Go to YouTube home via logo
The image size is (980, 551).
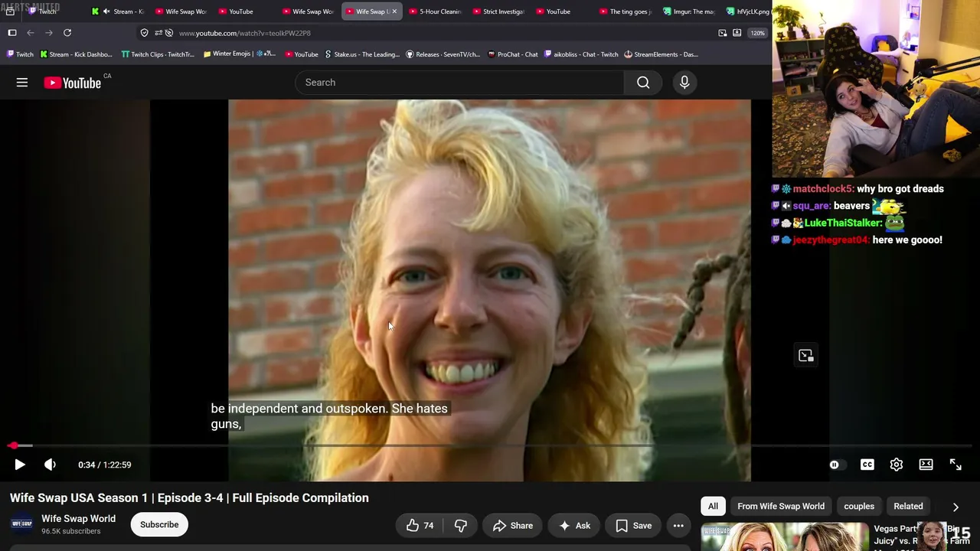(x=72, y=83)
